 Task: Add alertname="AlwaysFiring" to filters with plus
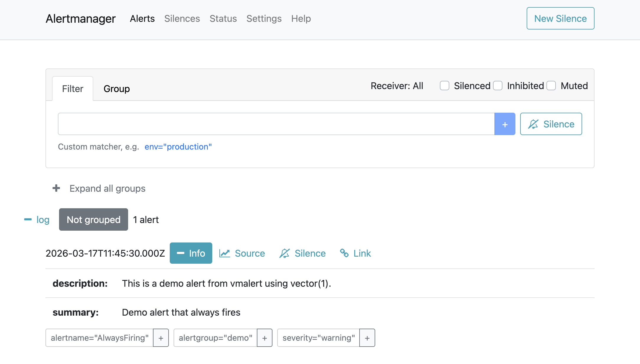(161, 338)
